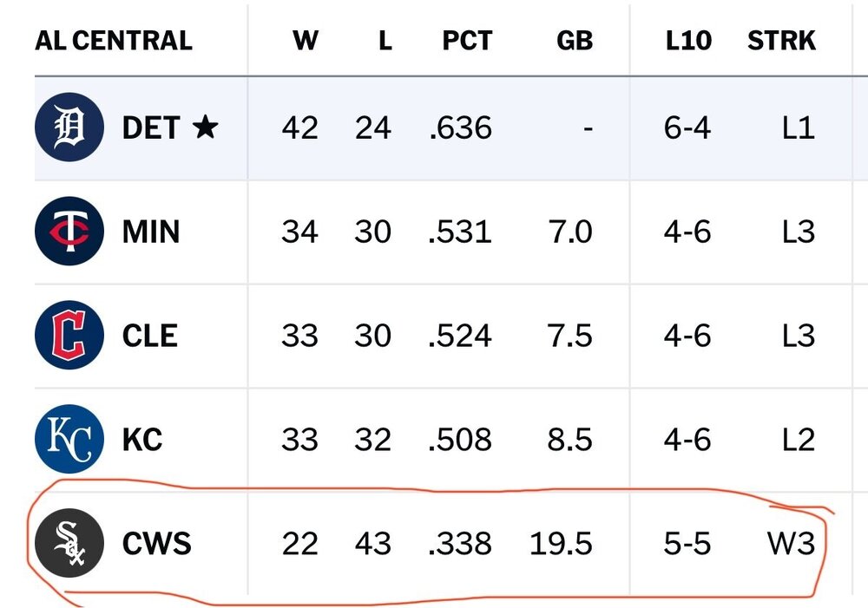Click Detroit's .636 winning percentage
The width and height of the screenshot is (868, 608).
point(460,128)
